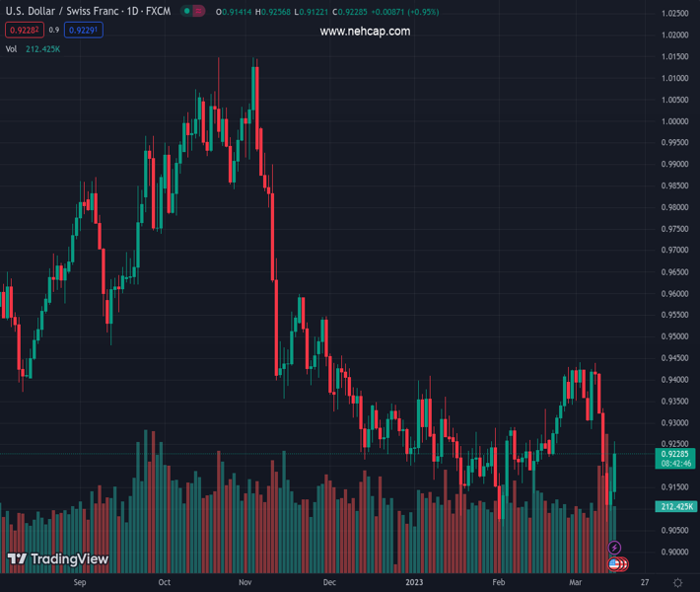This screenshot has width=700, height=592.
Task: Click the 27 date label on the time axis
Action: (645, 582)
